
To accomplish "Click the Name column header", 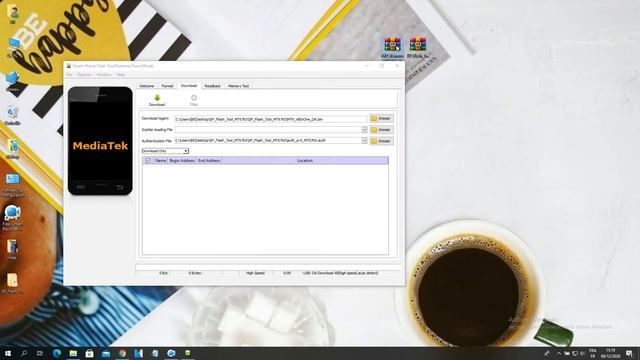I will pos(161,161).
